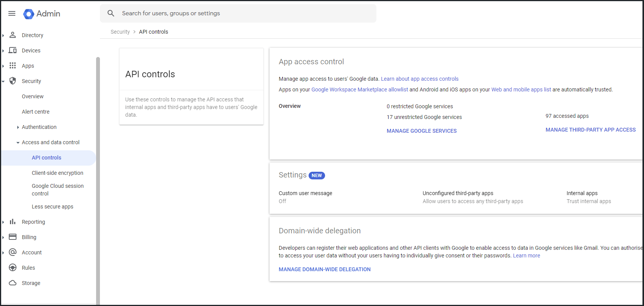Click the Billing card icon
Screen dimensions: 644x306
[x=13, y=237]
